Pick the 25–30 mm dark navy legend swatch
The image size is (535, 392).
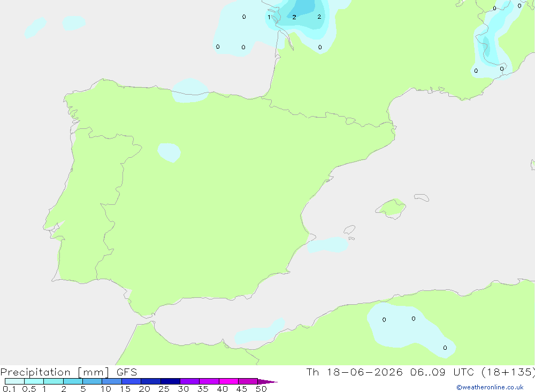(170, 381)
